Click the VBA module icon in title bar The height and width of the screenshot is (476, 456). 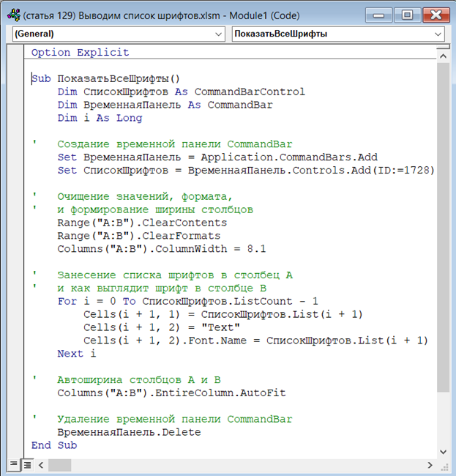(14, 15)
